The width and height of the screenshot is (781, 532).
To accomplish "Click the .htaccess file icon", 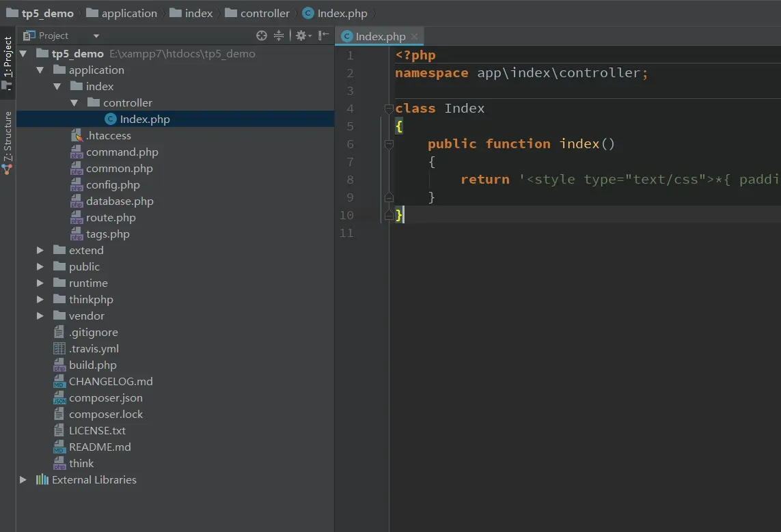I will pyautogui.click(x=77, y=136).
